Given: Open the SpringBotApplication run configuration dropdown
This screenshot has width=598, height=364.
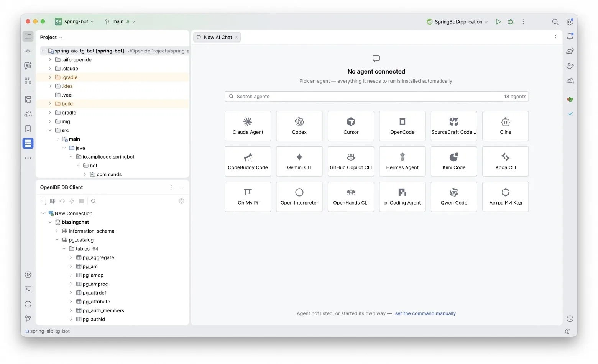Looking at the screenshot, I should pos(457,22).
